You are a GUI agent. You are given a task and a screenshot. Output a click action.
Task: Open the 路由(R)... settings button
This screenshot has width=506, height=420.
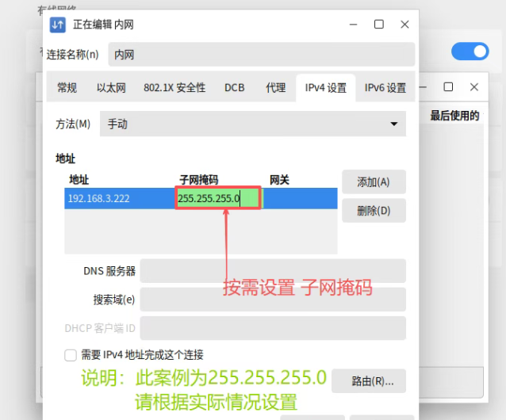coord(368,381)
